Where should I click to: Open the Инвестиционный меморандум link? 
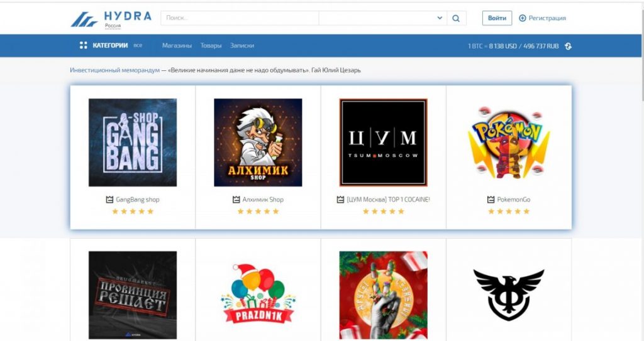(114, 70)
